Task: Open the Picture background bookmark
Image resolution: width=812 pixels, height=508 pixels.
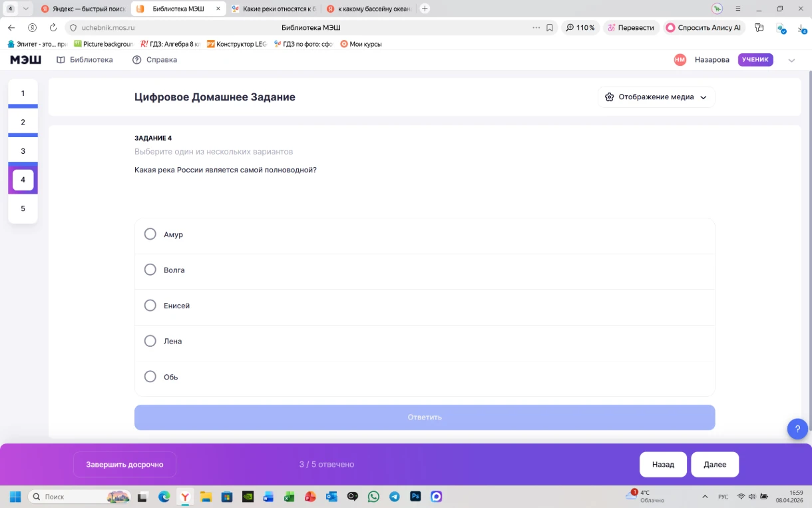Action: click(103, 44)
